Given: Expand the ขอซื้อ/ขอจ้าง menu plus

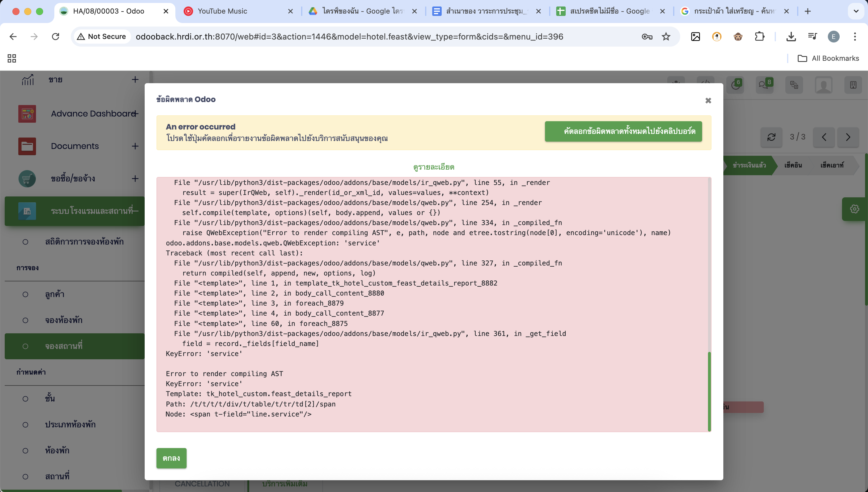Looking at the screenshot, I should pos(135,178).
